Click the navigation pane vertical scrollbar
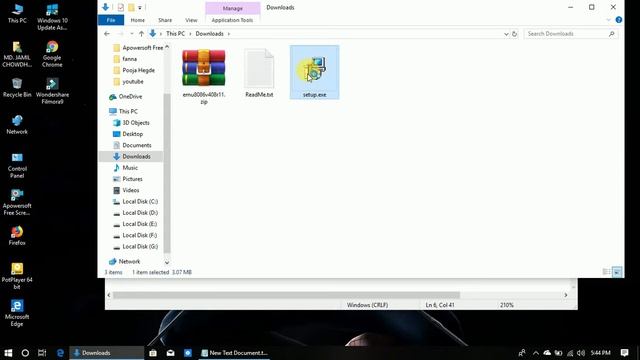This screenshot has height=360, width=640. point(167,173)
